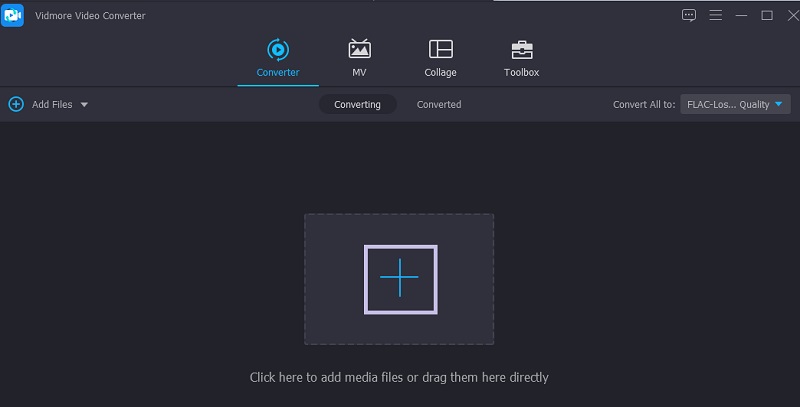Select the Collage text label
The image size is (800, 407).
440,73
